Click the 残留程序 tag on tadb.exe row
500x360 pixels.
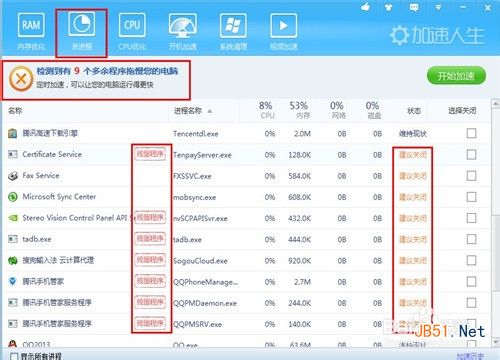[150, 239]
